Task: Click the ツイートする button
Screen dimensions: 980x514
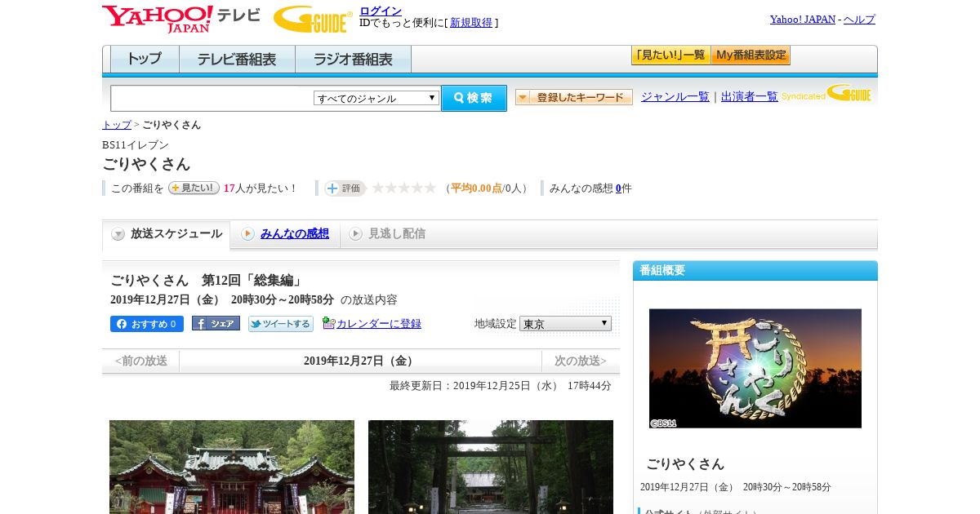Action: [x=281, y=324]
